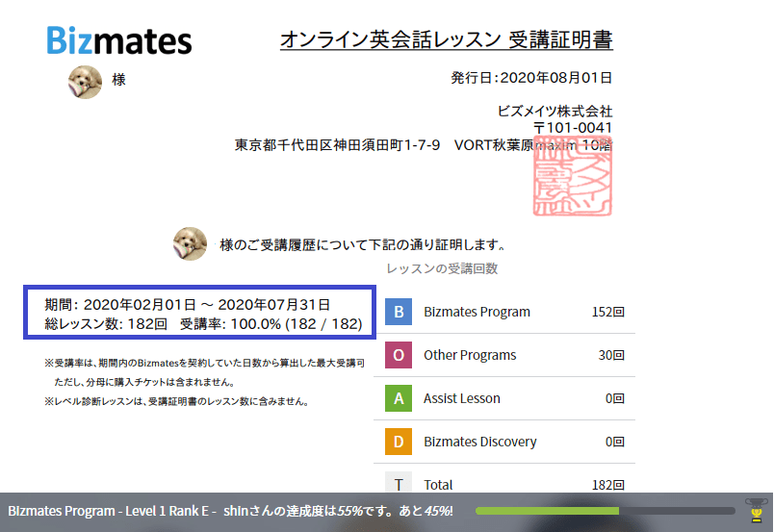The height and width of the screenshot is (532, 774).
Task: Click the note ただし、分母に購入チケットは含まれません。
Action: pyautogui.click(x=145, y=382)
